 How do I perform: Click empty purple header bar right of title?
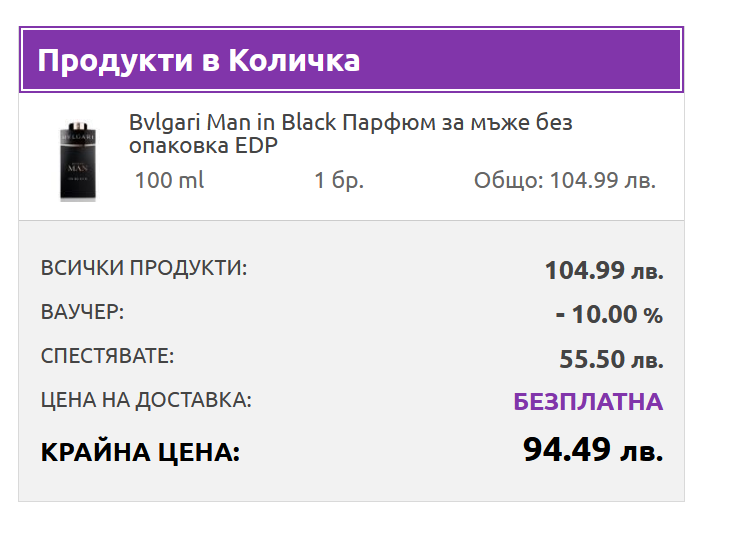click(520, 60)
